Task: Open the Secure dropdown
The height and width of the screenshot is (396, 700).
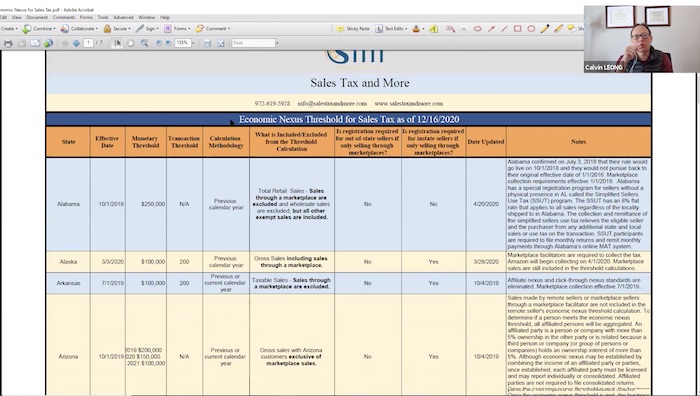Action: point(117,29)
